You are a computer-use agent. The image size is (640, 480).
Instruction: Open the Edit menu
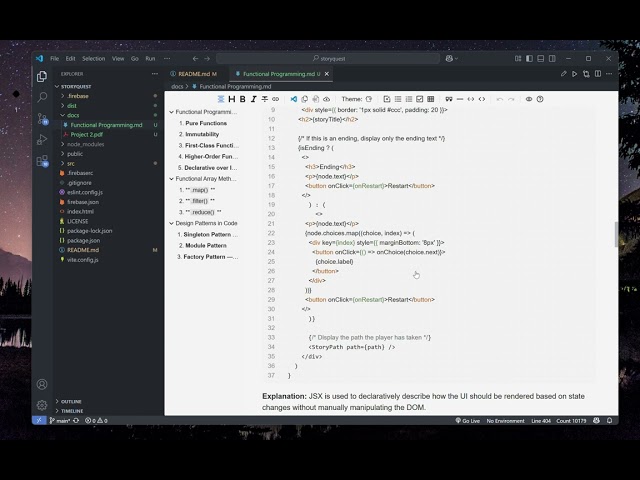tap(71, 59)
